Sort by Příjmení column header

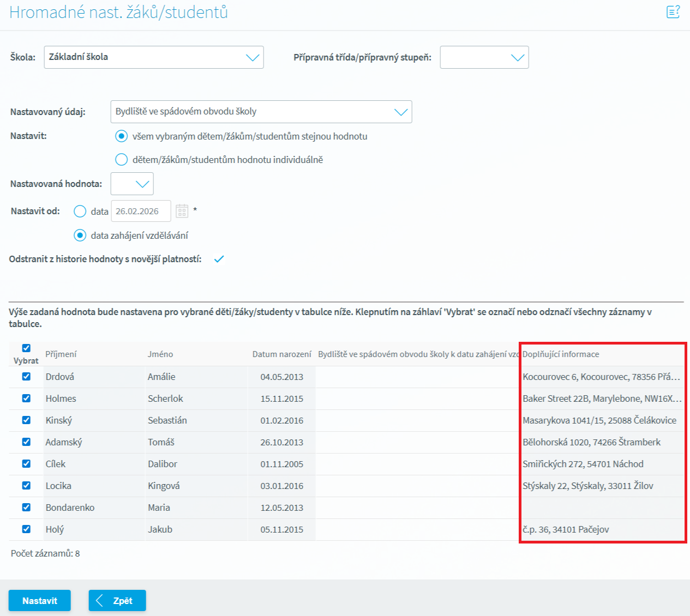pyautogui.click(x=61, y=354)
